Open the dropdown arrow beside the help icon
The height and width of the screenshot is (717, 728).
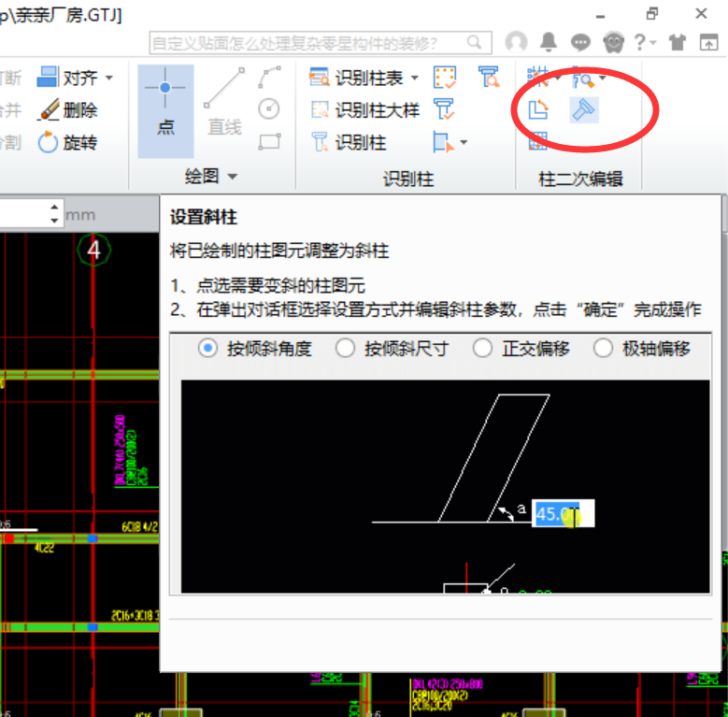tap(653, 43)
